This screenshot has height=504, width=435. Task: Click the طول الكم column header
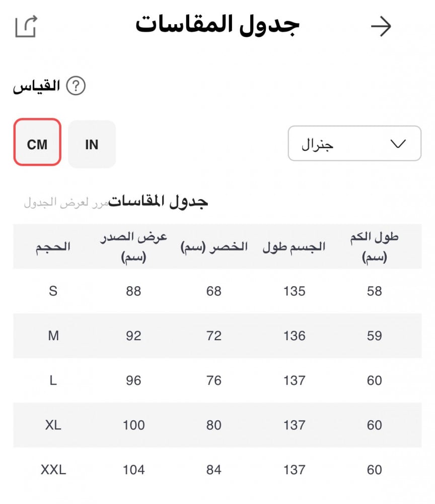coord(374,246)
